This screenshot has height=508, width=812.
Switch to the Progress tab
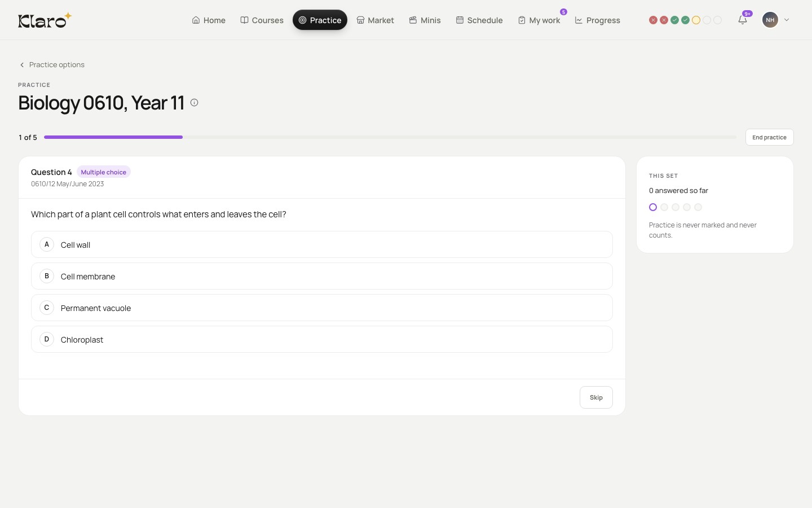tap(597, 20)
